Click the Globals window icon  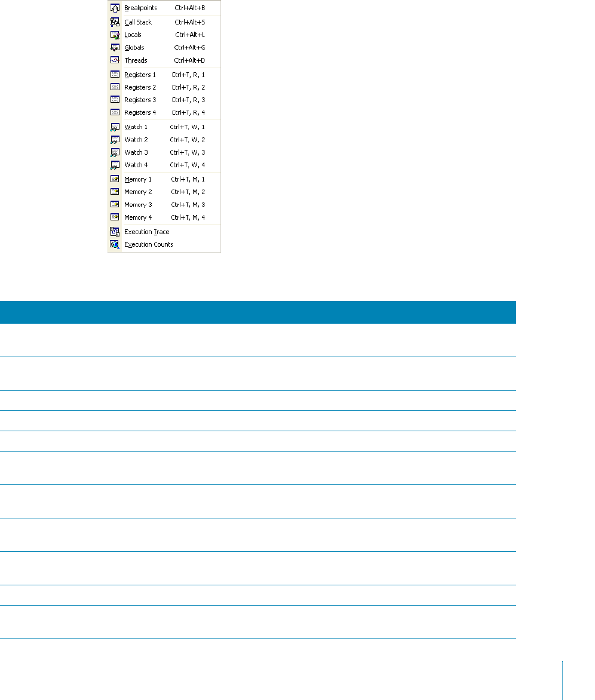point(115,47)
